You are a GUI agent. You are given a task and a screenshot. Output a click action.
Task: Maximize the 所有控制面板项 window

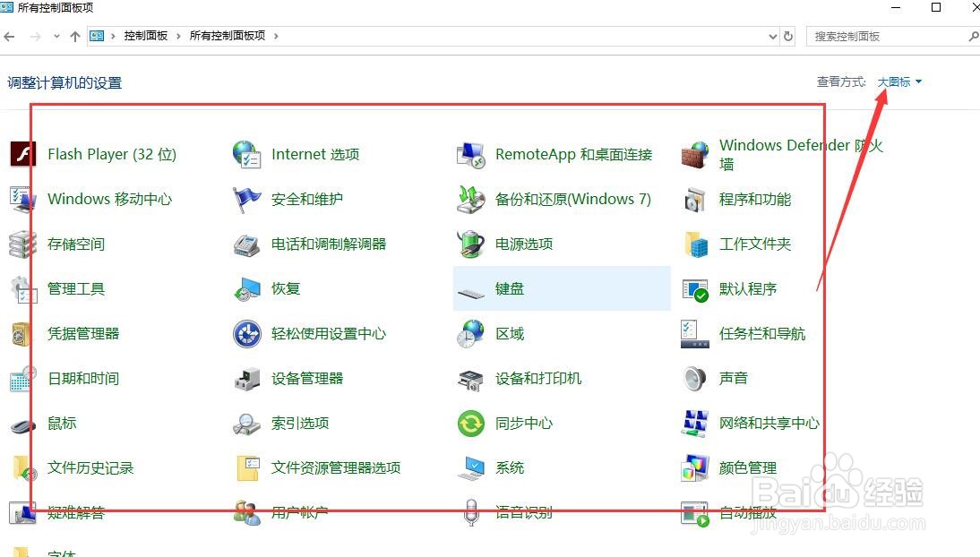[935, 8]
